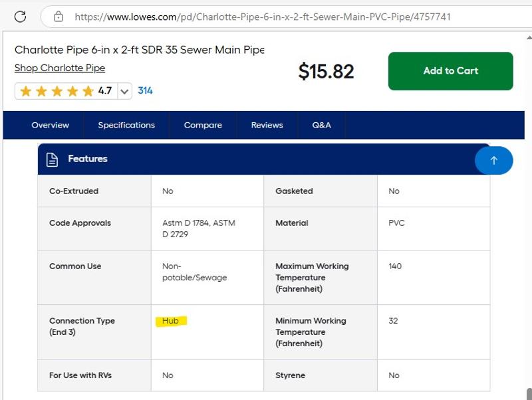Click the Material label
This screenshot has width=532, height=400.
pyautogui.click(x=292, y=223)
